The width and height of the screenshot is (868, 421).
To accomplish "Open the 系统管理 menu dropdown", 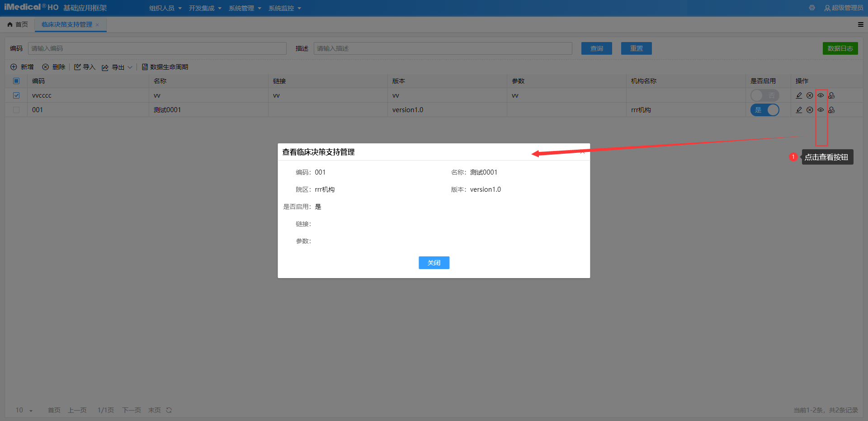I will [x=245, y=8].
